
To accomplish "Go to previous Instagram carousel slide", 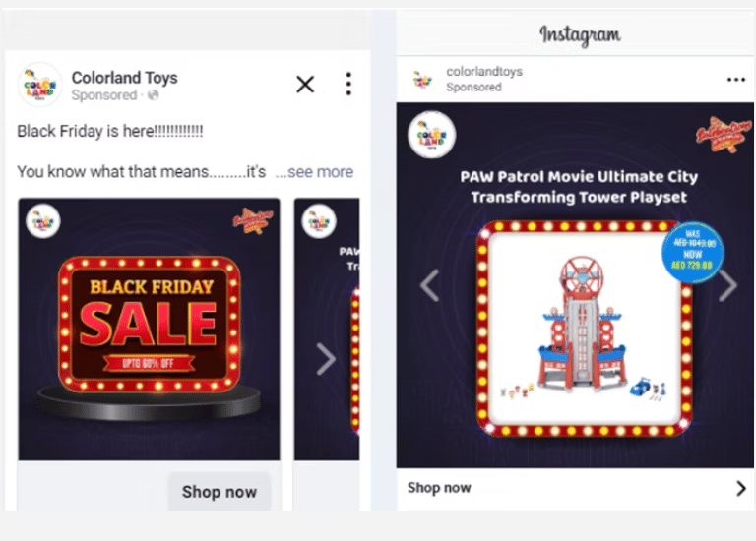I will tap(429, 285).
